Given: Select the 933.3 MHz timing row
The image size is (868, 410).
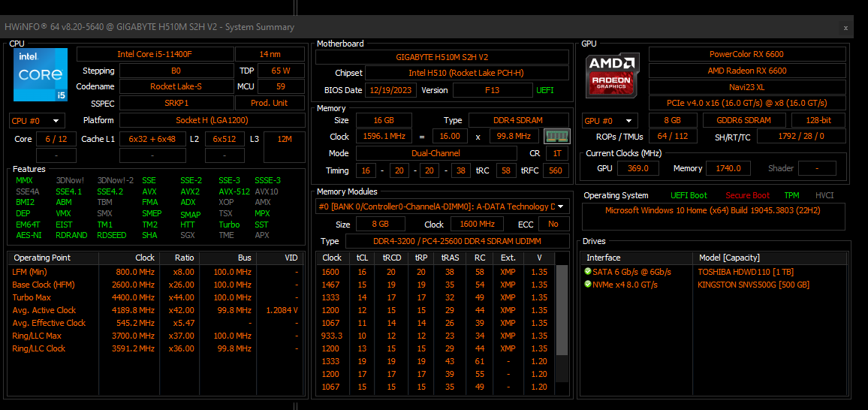Looking at the screenshot, I should coord(436,336).
